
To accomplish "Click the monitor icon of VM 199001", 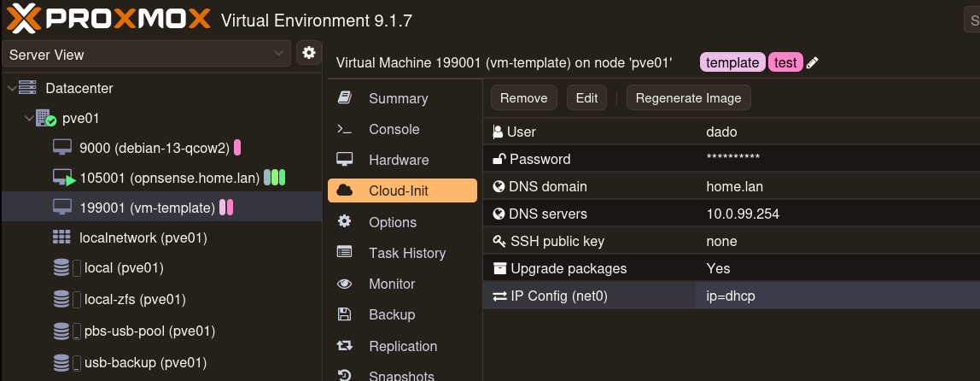I will pyautogui.click(x=61, y=207).
